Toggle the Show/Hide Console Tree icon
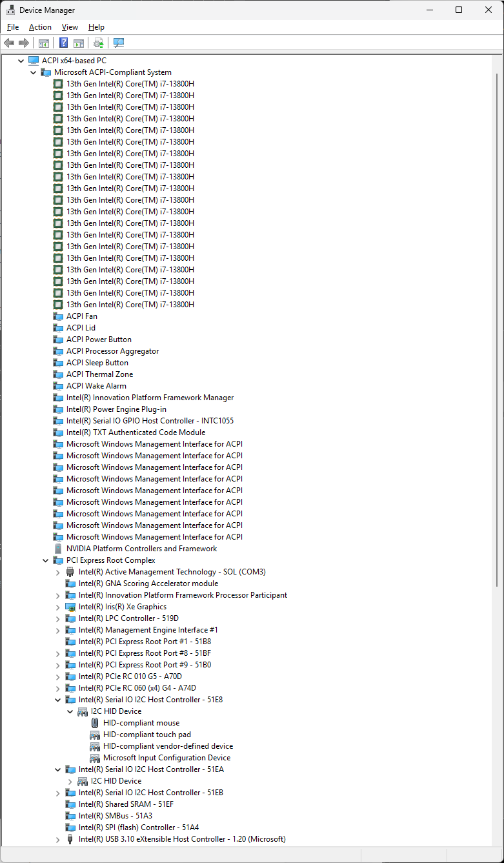This screenshot has width=504, height=863. tap(44, 43)
